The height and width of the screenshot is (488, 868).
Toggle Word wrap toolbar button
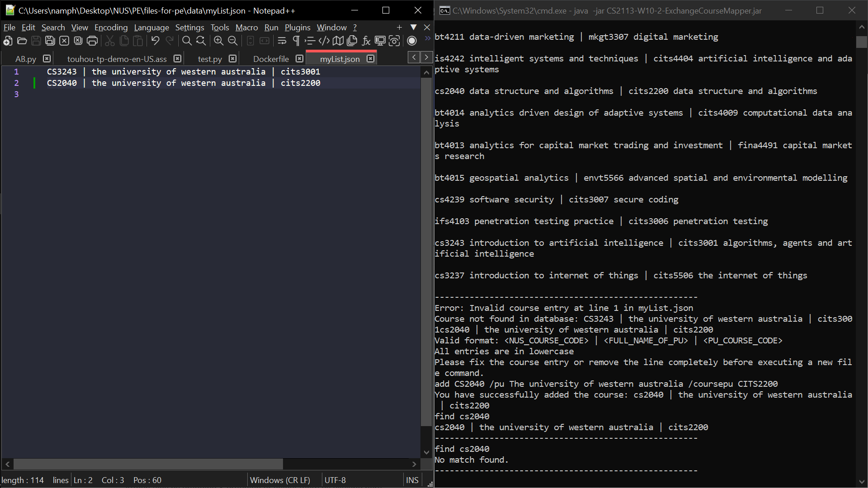282,41
